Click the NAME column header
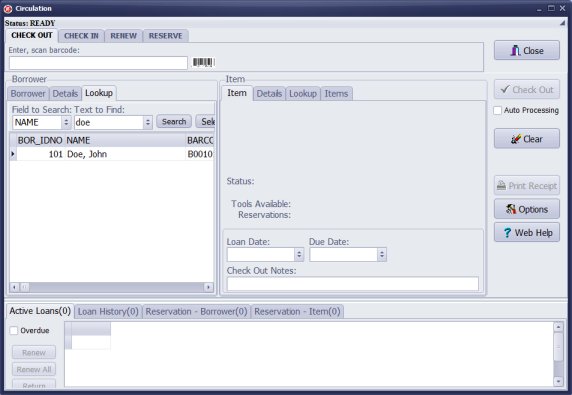The width and height of the screenshot is (572, 395). coord(125,140)
